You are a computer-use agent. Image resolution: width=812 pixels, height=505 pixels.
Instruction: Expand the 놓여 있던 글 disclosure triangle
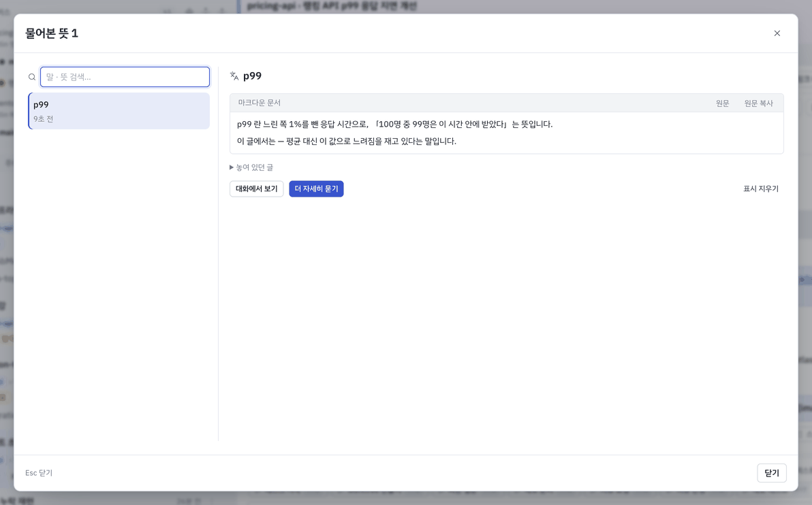[232, 167]
